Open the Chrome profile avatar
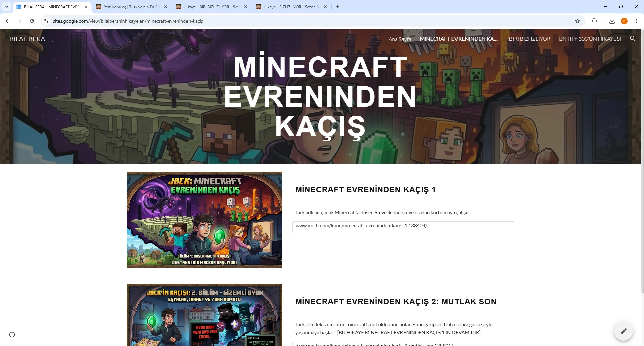Image resolution: width=644 pixels, height=346 pixels. (x=624, y=21)
